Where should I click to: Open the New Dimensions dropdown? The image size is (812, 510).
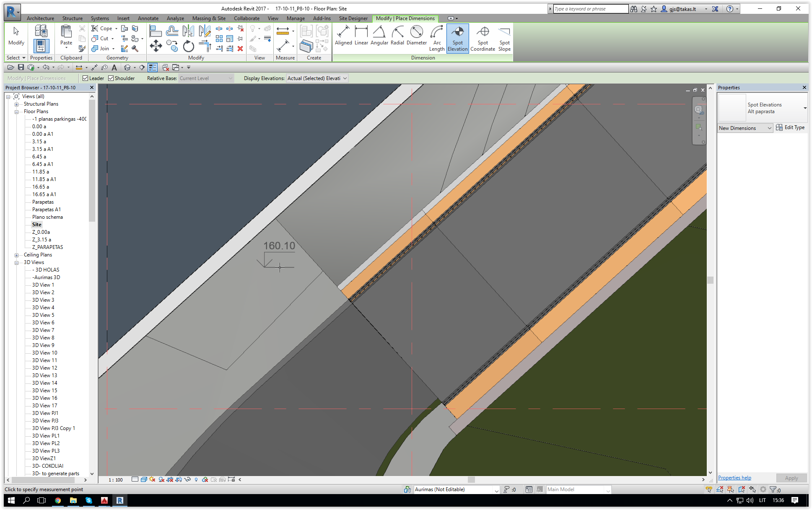tap(745, 128)
